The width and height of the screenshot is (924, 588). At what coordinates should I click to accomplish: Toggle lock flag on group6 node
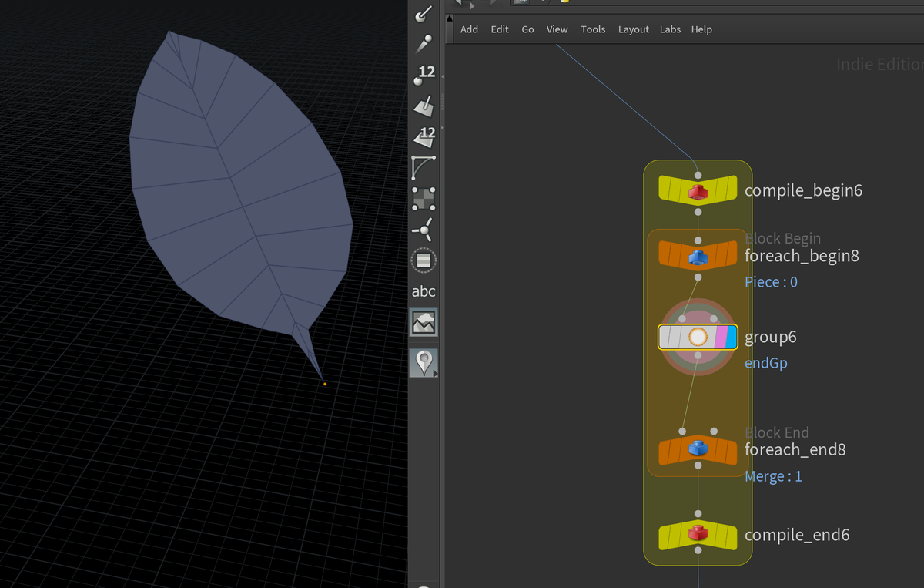click(x=676, y=337)
